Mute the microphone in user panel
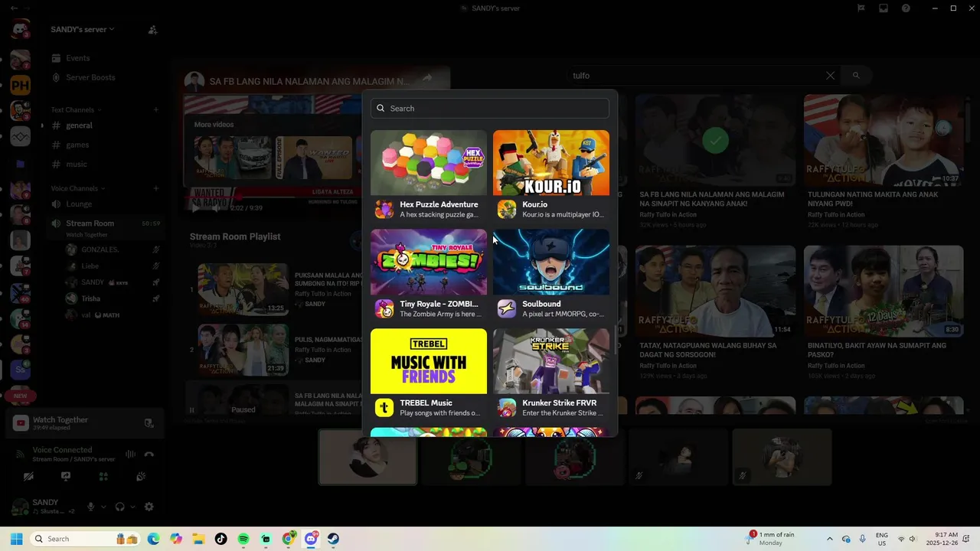The height and width of the screenshot is (551, 980). pyautogui.click(x=90, y=507)
